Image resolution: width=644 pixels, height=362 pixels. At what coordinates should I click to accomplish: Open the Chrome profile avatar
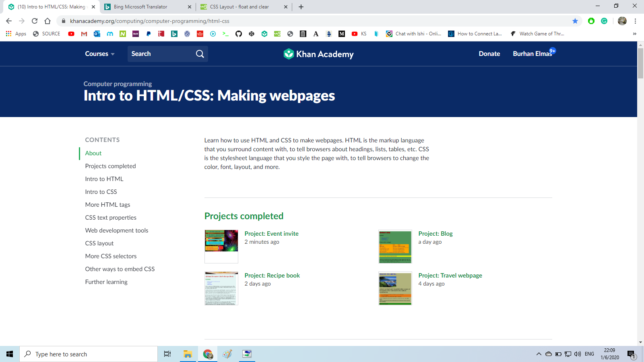pyautogui.click(x=622, y=21)
